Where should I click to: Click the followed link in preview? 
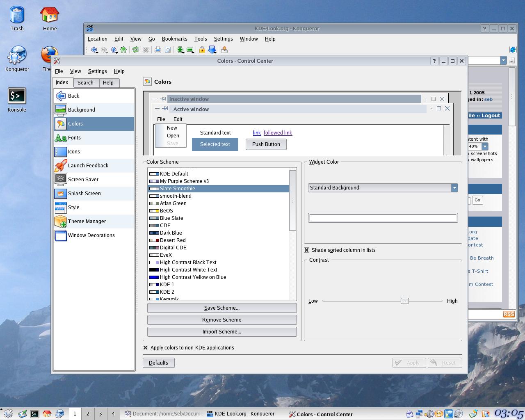(x=278, y=133)
